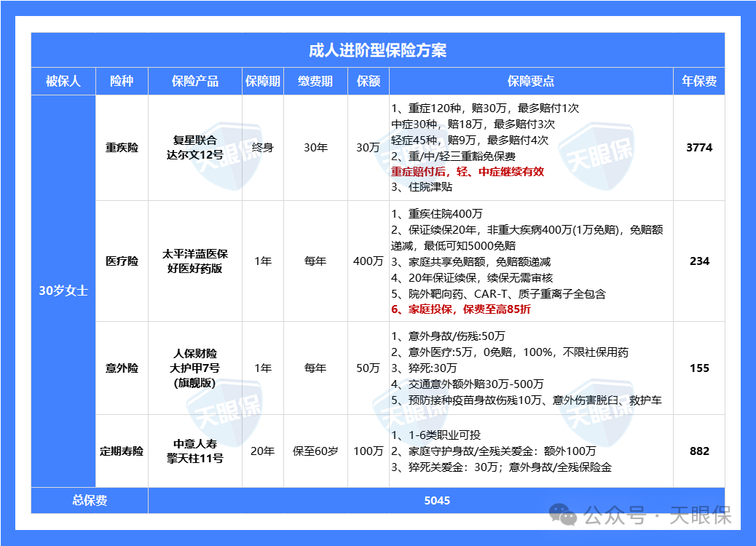Open the 太平洋蓝医保好医好药版 product entry
756x546 pixels.
194,261
